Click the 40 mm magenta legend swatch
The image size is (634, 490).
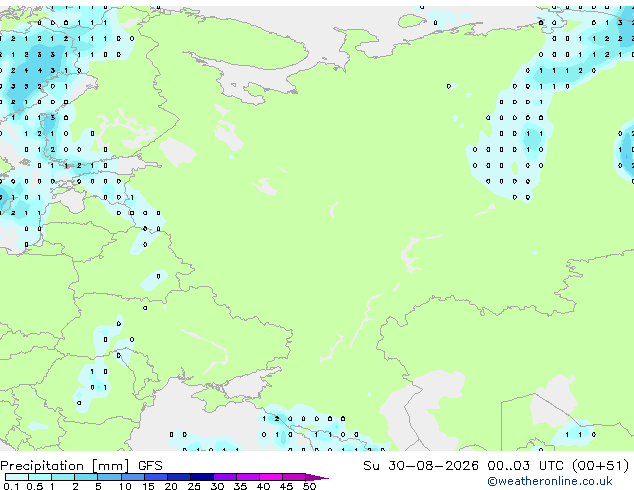(271, 477)
